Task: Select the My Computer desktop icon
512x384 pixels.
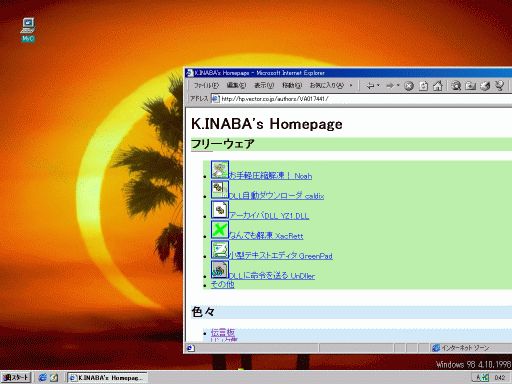Action: pos(28,30)
